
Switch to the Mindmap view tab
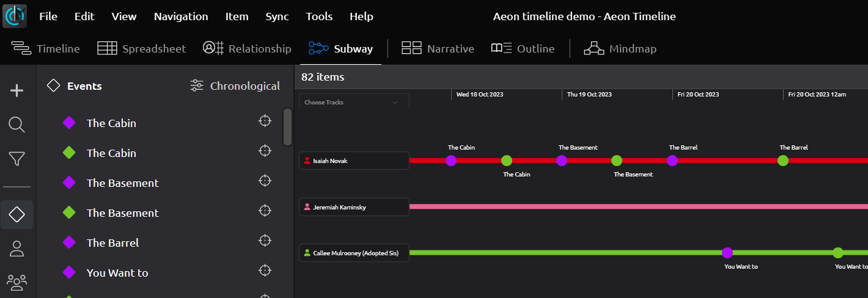pyautogui.click(x=620, y=48)
